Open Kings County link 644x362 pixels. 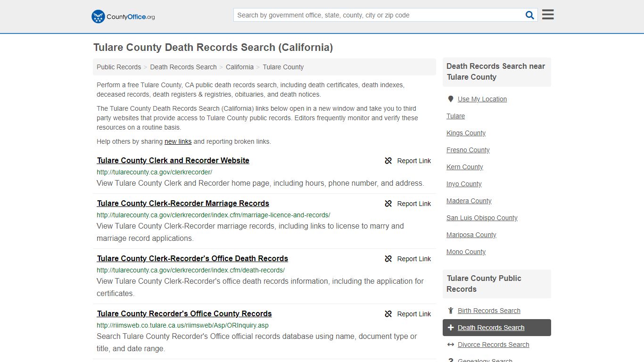coord(466,133)
